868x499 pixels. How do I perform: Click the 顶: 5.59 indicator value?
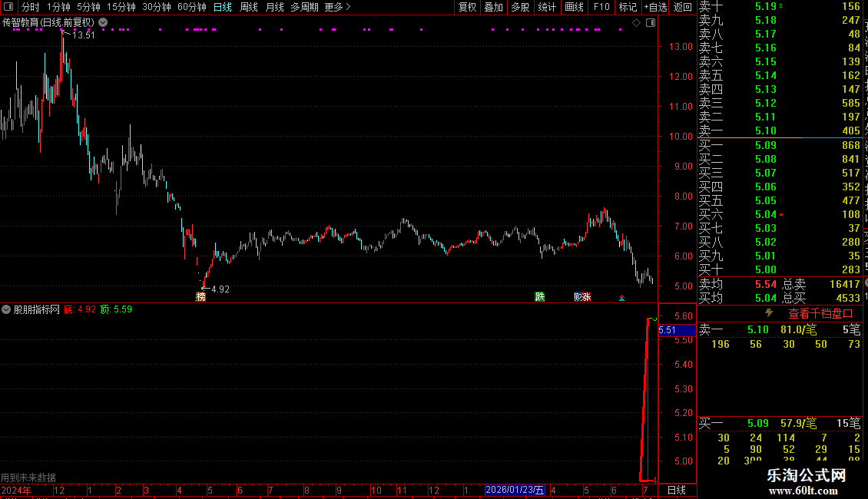click(x=116, y=310)
